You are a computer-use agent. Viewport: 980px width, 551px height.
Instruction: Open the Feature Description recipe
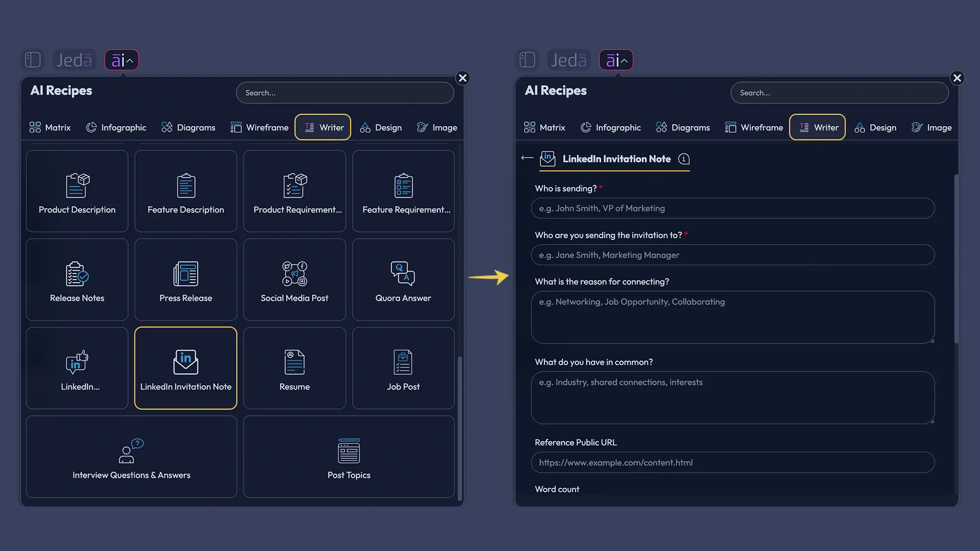(186, 191)
